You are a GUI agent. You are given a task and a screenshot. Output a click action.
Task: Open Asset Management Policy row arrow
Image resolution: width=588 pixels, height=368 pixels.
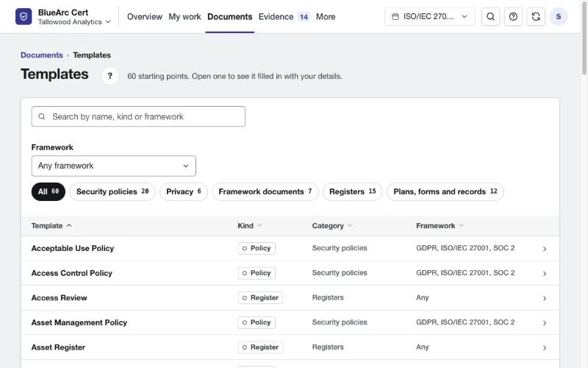[x=545, y=323]
